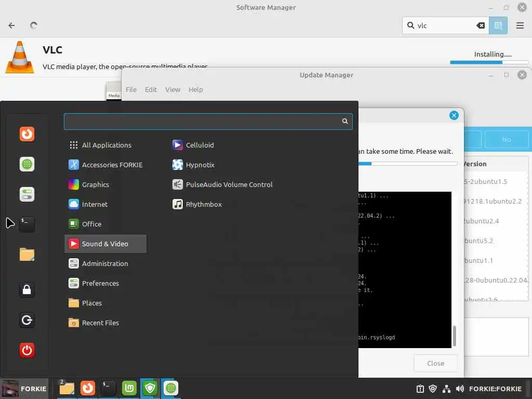Dismiss the update dialog with blue X button
This screenshot has width=532, height=399.
coord(454,115)
